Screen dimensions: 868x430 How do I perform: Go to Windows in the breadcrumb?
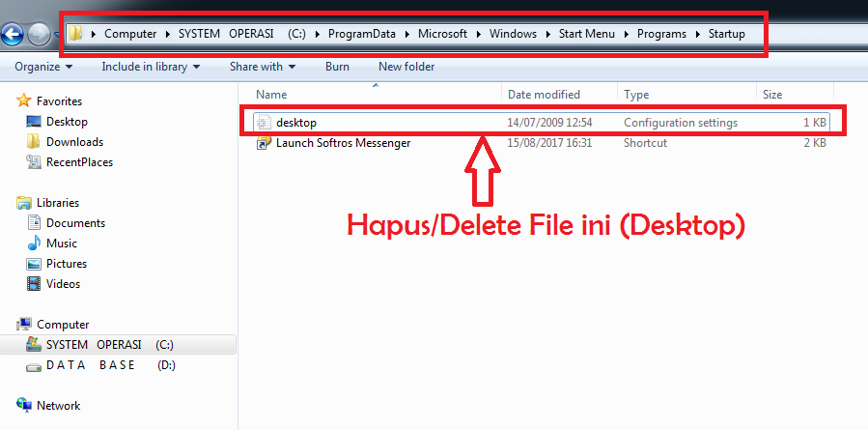click(513, 34)
